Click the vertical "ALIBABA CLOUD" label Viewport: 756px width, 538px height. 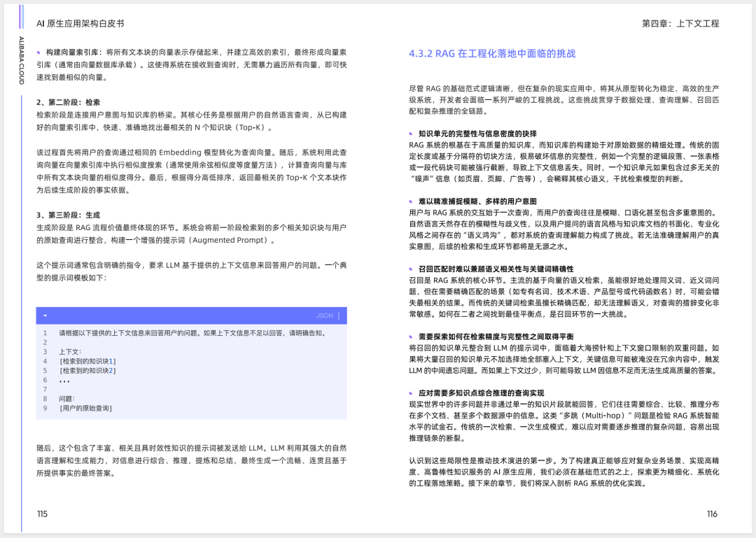pyautogui.click(x=21, y=60)
